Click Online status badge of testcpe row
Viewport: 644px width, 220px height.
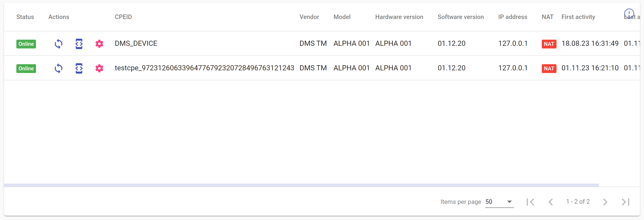coord(26,68)
